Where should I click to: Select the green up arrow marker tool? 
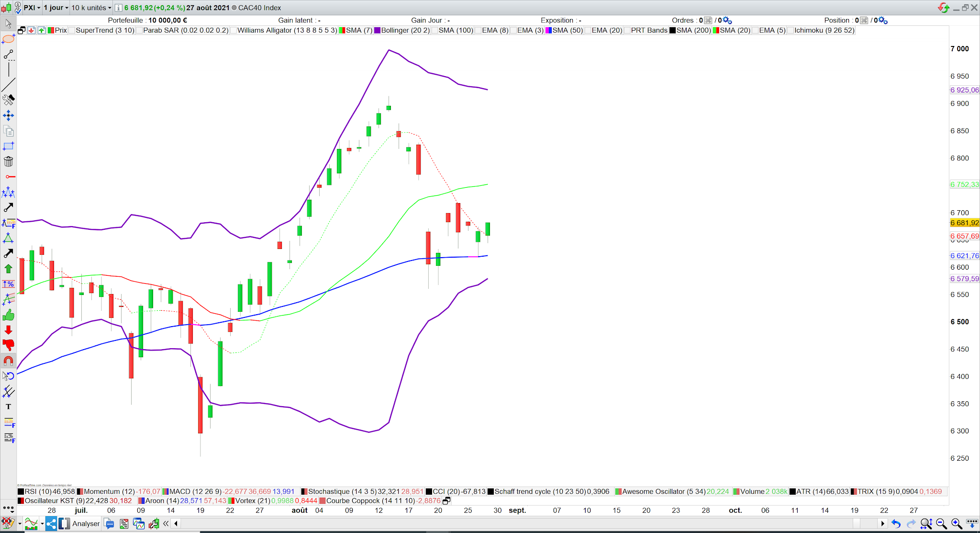click(8, 269)
